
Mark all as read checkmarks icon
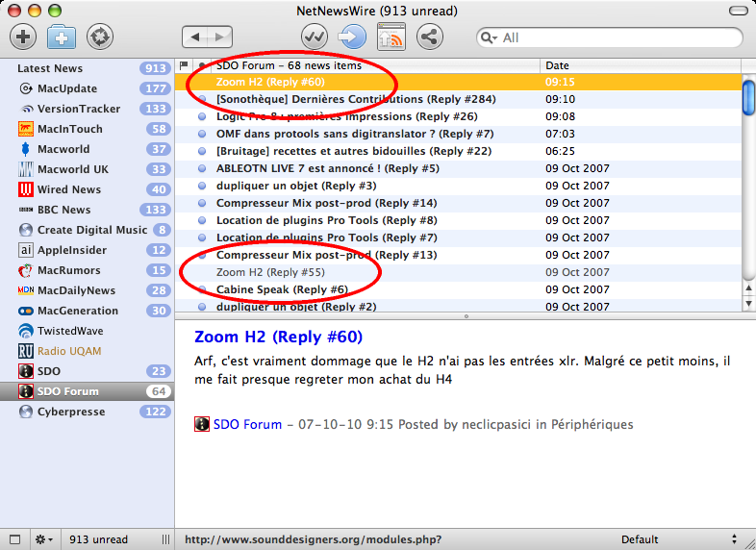click(x=315, y=37)
